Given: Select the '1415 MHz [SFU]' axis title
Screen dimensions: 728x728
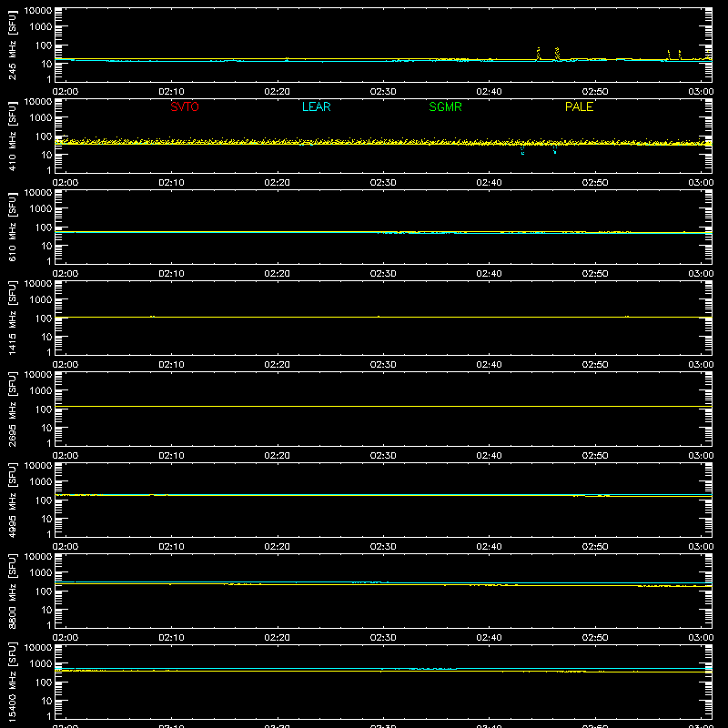Looking at the screenshot, I should click(13, 318).
